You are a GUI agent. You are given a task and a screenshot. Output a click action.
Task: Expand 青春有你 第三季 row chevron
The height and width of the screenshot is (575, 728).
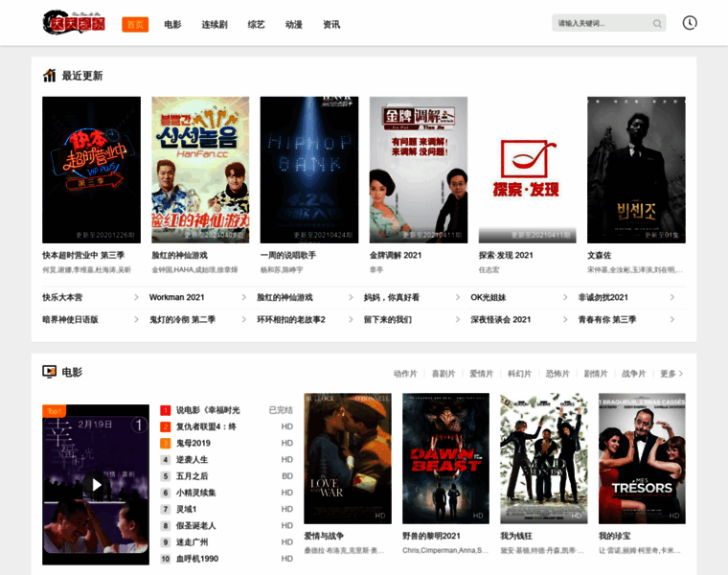tap(671, 319)
